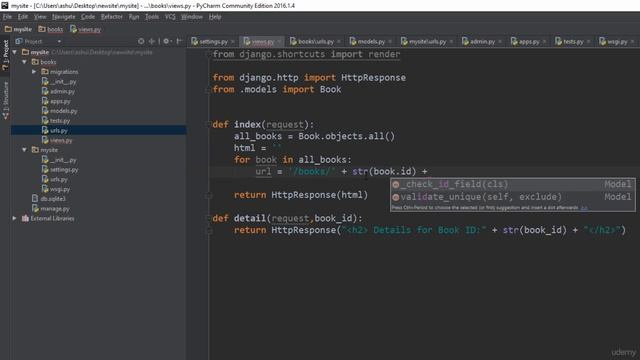Screen dimensions: 640x360
Task: Fold the index function definition
Action: 208,124
